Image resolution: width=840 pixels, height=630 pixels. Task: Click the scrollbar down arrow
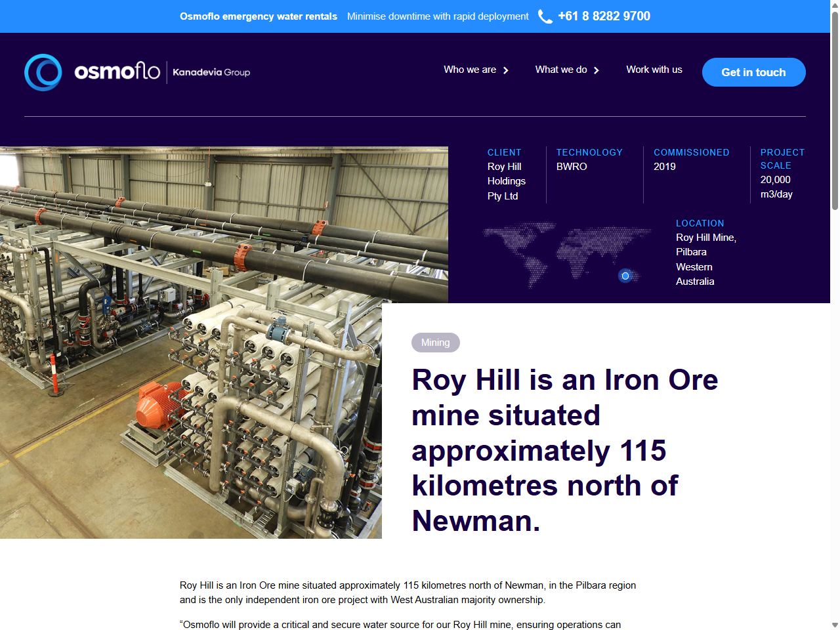point(835,625)
